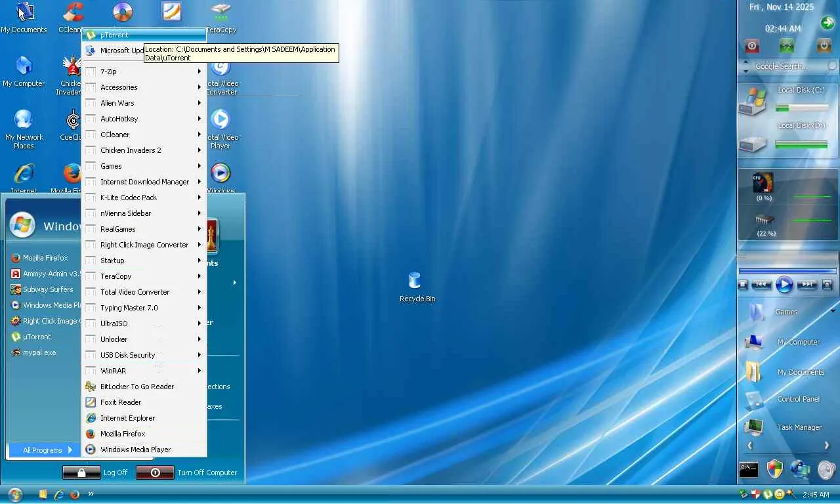Click the Log Off button
Viewport: 840px width, 504px height.
pyautogui.click(x=95, y=472)
